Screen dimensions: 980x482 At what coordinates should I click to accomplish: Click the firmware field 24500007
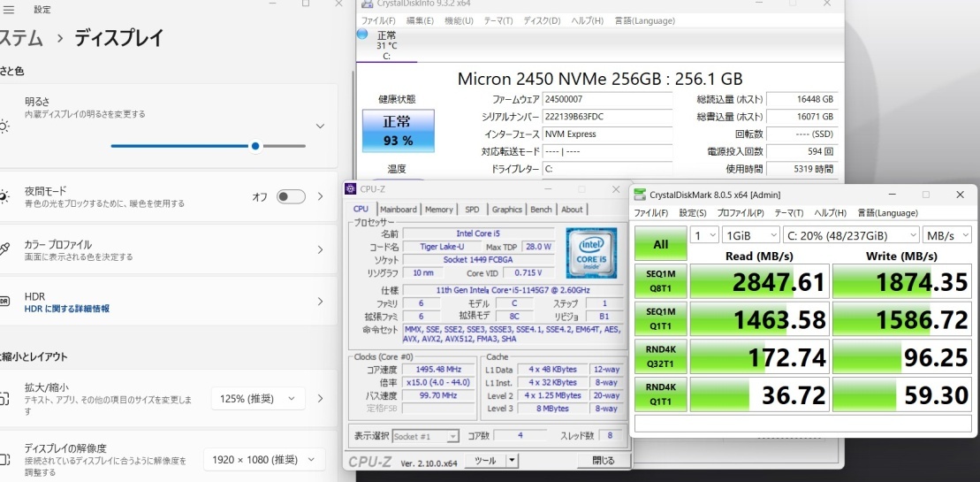tap(607, 99)
